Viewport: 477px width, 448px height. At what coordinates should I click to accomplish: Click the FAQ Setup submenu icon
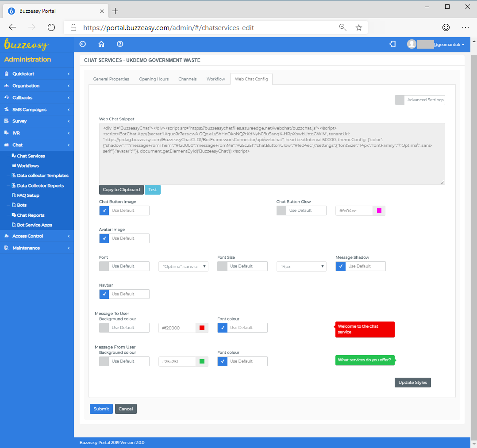[14, 195]
